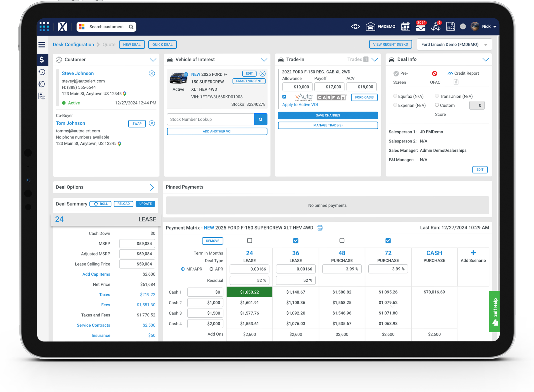
Task: Remove co-buyer Tom Johnson with X icon
Action: point(152,123)
